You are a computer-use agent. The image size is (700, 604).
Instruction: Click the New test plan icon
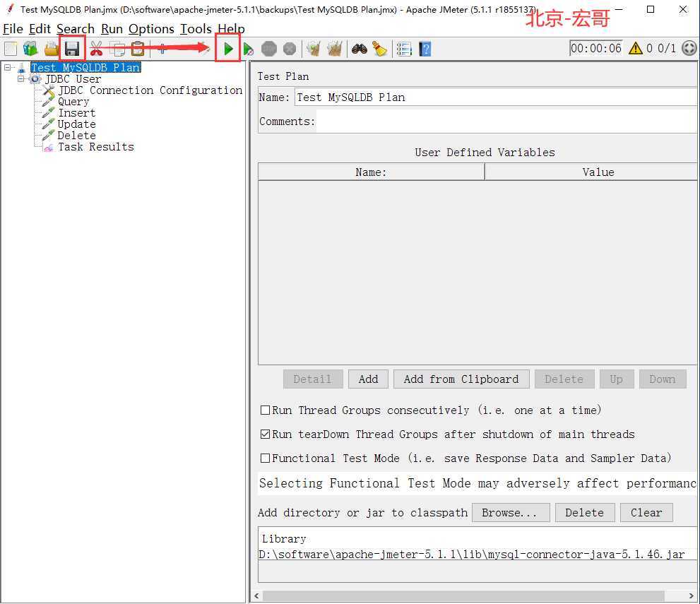coord(11,49)
